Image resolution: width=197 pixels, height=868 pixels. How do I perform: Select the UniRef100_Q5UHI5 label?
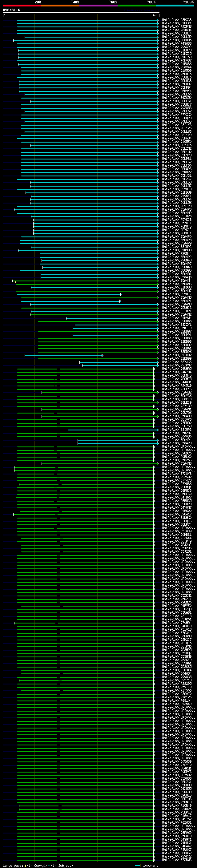176,74
